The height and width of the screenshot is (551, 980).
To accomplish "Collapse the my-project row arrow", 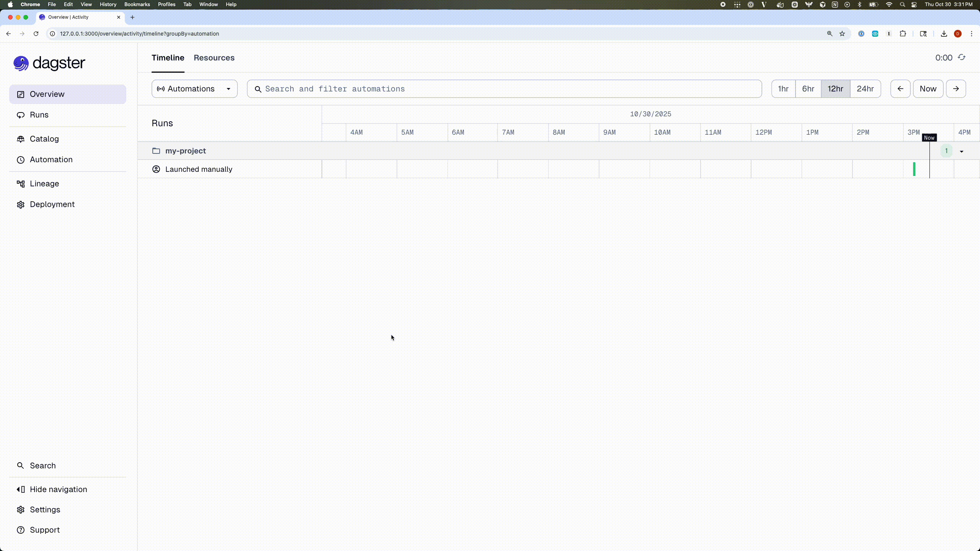I will 961,151.
